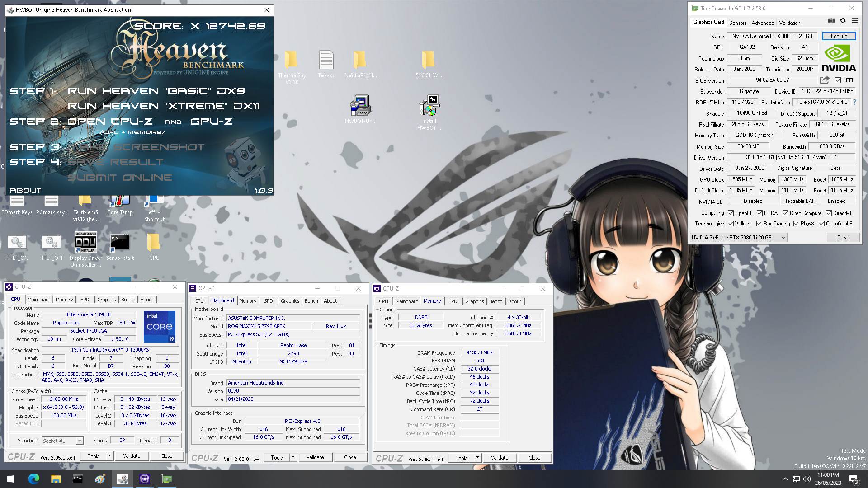The image size is (868, 488).
Task: Open Bench tab in the Mainboard CPU-Z window
Action: pos(311,301)
